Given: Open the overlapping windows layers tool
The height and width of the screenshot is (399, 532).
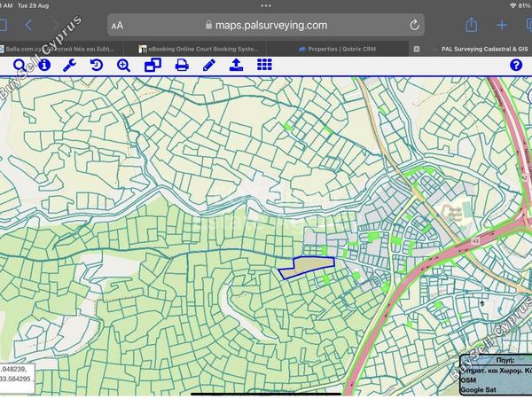Looking at the screenshot, I should pos(153,65).
